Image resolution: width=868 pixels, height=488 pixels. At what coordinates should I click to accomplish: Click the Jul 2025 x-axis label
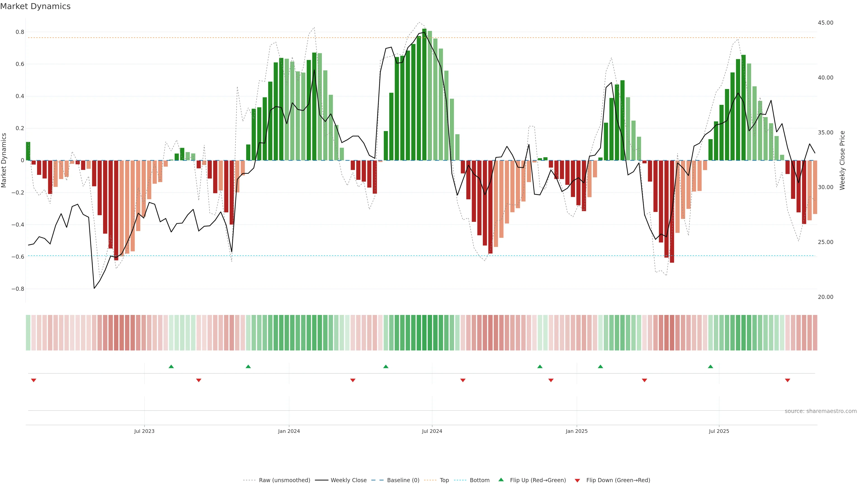719,431
